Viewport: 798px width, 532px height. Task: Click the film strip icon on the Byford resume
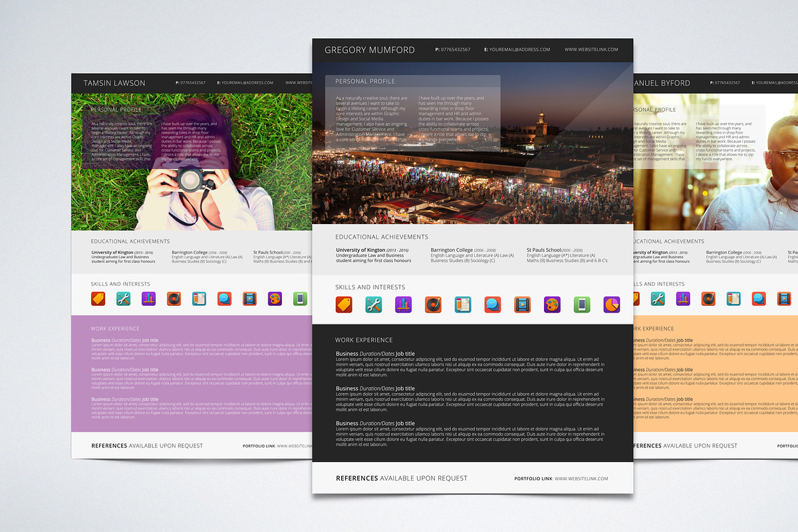(785, 299)
